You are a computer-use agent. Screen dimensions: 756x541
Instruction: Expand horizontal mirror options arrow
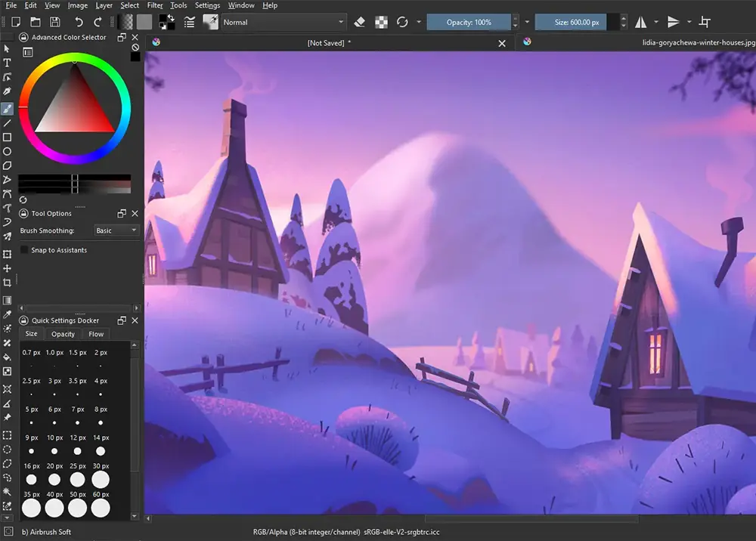[655, 22]
